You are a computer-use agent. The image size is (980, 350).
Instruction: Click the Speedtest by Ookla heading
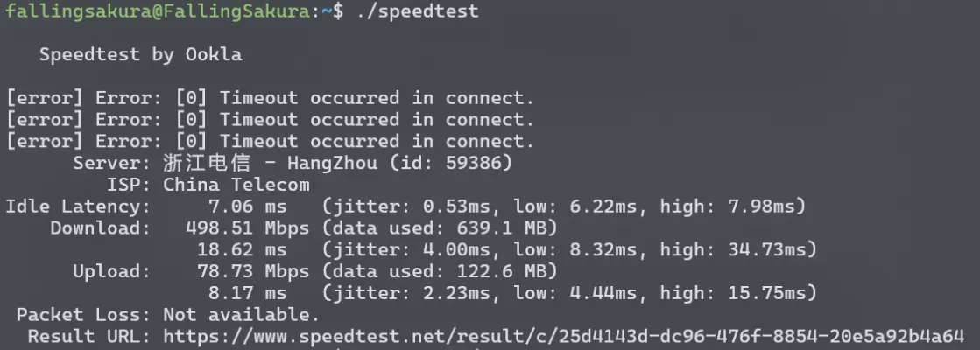140,54
